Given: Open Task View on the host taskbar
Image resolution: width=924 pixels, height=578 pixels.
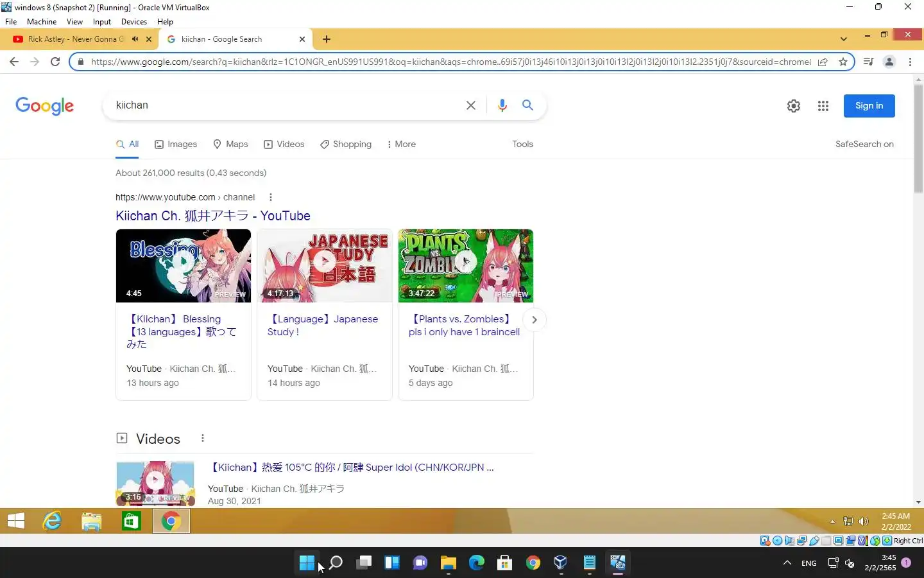Looking at the screenshot, I should click(364, 563).
